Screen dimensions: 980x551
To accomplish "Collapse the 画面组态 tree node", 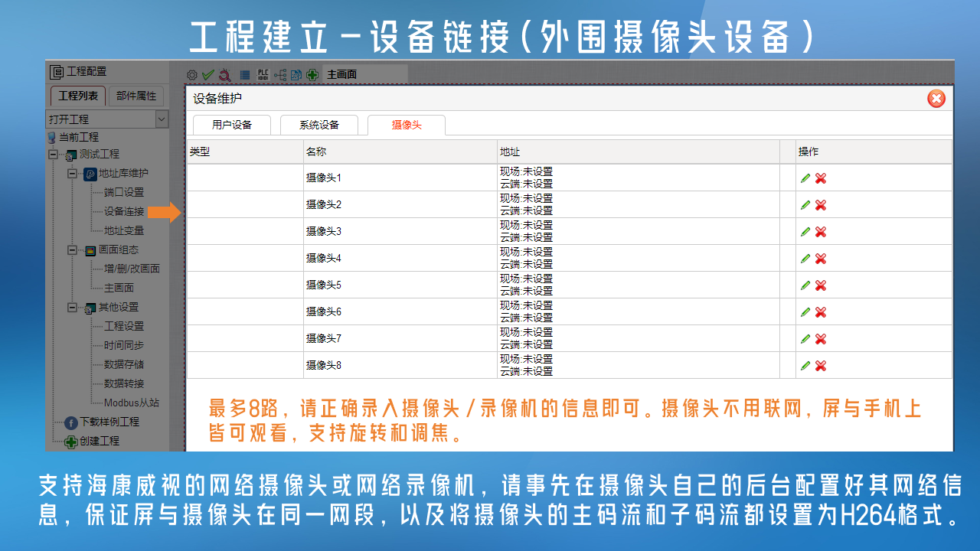I will pos(72,250).
